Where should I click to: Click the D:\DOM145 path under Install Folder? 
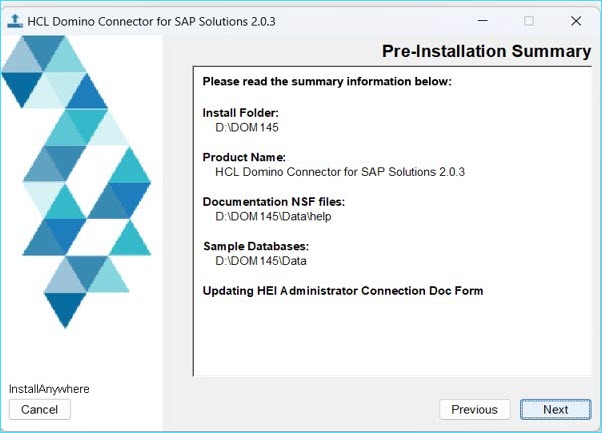tap(245, 128)
